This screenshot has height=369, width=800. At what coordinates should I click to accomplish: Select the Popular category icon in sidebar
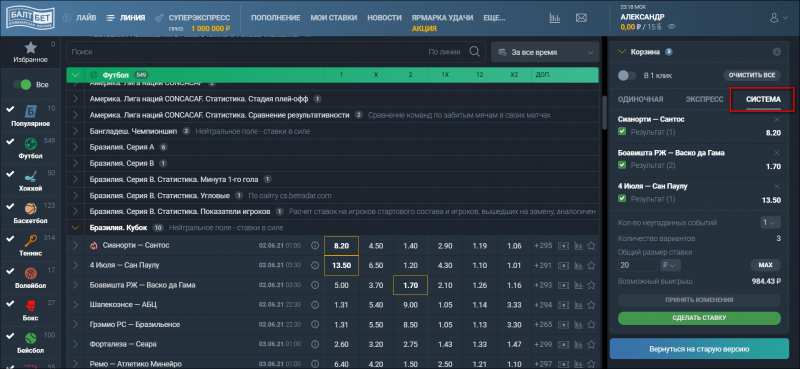pyautogui.click(x=31, y=112)
